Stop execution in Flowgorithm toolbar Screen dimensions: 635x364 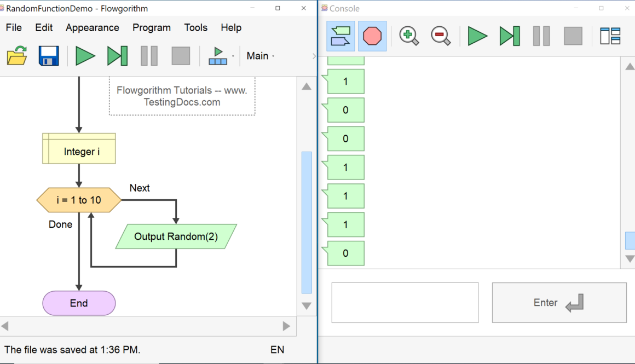181,55
